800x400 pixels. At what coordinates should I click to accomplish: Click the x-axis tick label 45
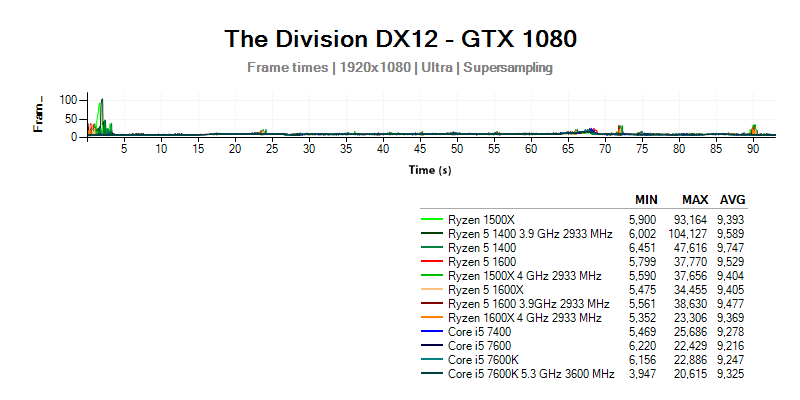(x=420, y=149)
